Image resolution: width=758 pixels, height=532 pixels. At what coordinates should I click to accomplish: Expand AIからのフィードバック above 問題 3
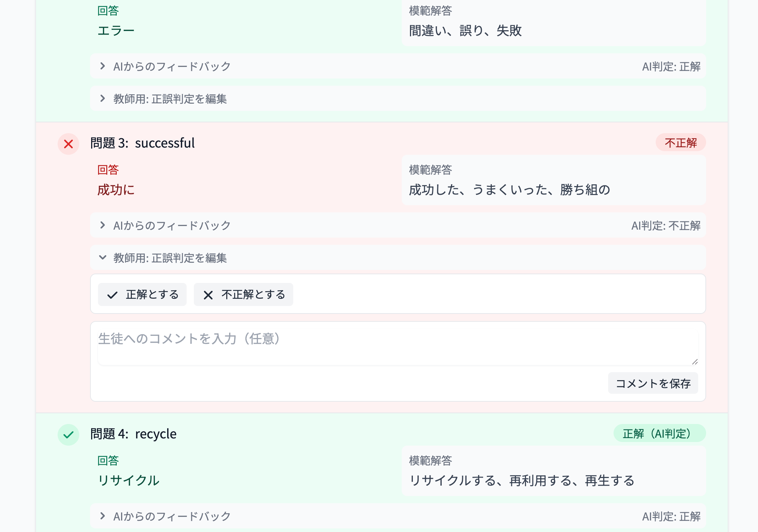pyautogui.click(x=398, y=66)
